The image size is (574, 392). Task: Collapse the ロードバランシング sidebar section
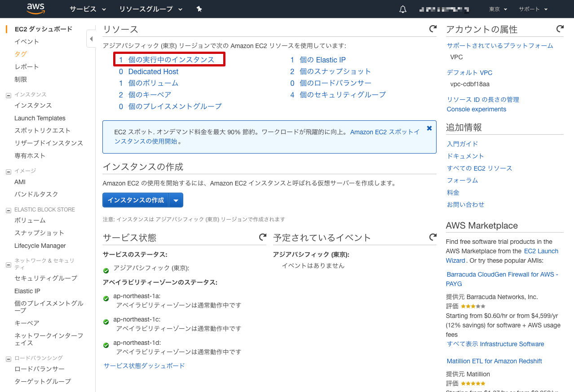click(8, 359)
